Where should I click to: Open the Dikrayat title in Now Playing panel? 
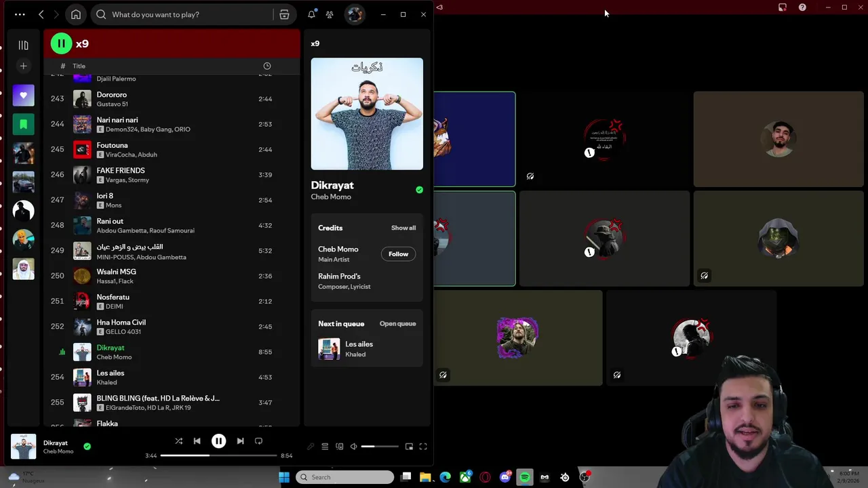tap(332, 185)
